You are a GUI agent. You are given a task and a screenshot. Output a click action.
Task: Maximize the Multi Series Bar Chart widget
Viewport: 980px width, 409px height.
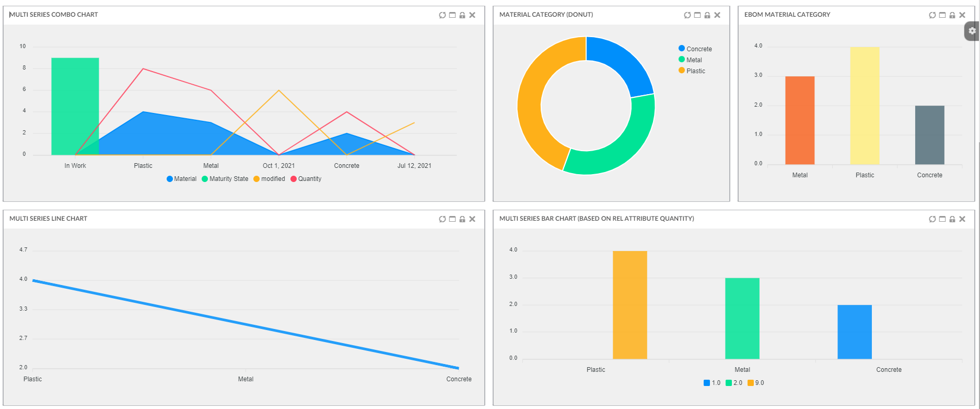(942, 219)
